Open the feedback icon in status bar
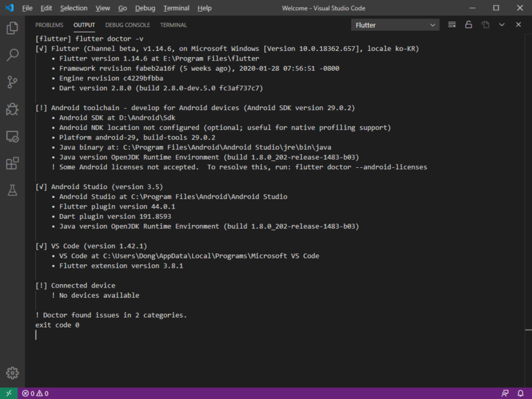532x399 pixels. pyautogui.click(x=505, y=393)
